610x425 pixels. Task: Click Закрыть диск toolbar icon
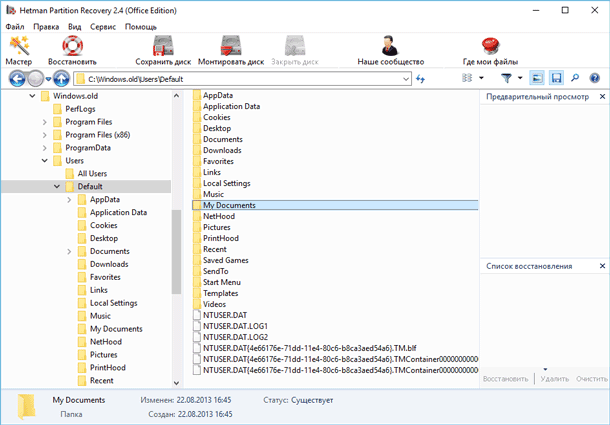(295, 51)
